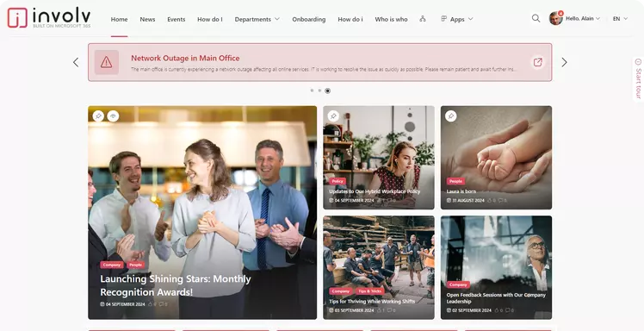Open Updates to Our Hybrid Workplace Policy
644x331 pixels.
point(375,191)
